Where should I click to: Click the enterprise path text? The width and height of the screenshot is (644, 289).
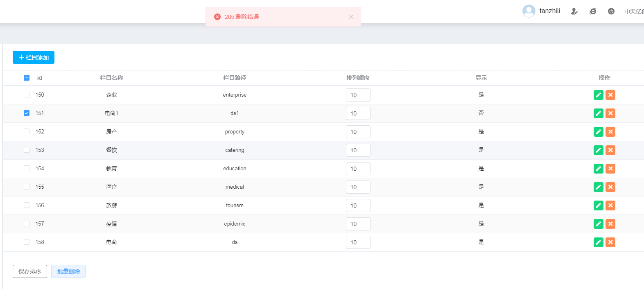[235, 95]
